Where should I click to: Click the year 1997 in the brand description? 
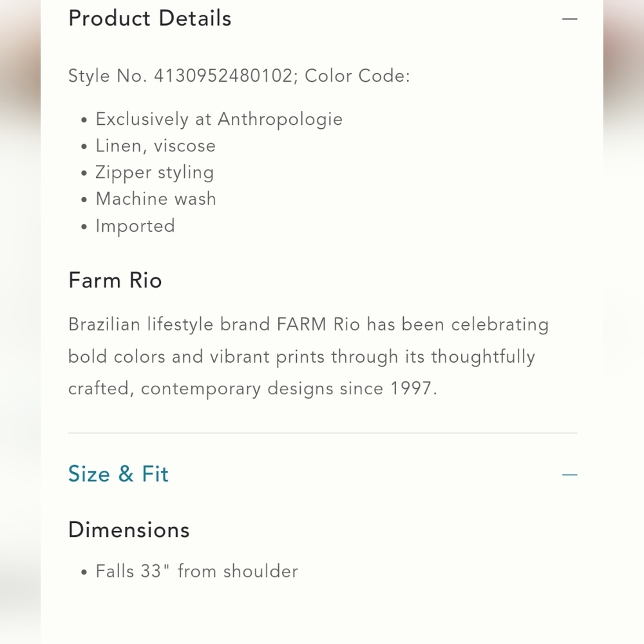click(x=411, y=389)
